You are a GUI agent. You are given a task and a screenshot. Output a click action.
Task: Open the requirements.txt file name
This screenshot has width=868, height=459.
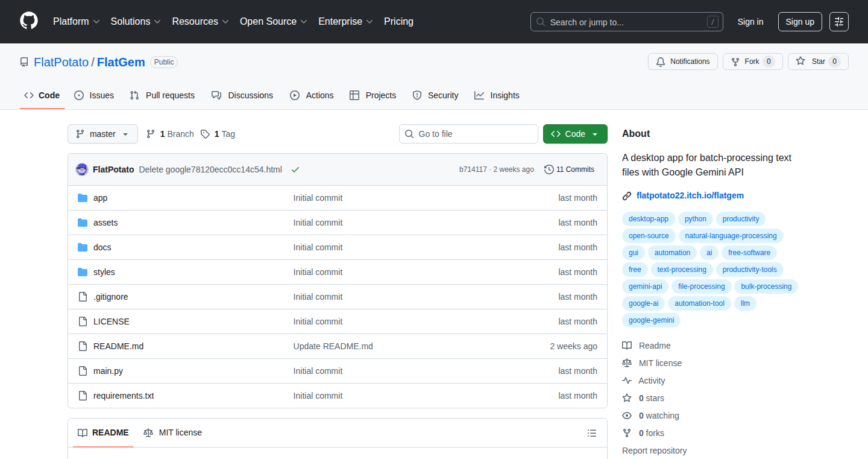124,396
